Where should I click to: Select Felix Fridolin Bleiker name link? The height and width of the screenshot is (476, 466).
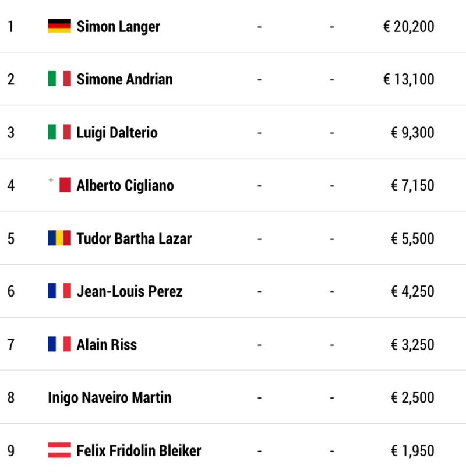(x=139, y=450)
